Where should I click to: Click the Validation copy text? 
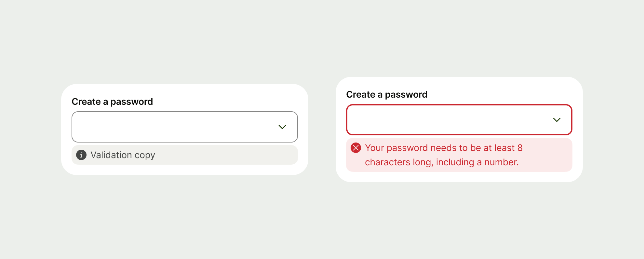[x=123, y=155]
